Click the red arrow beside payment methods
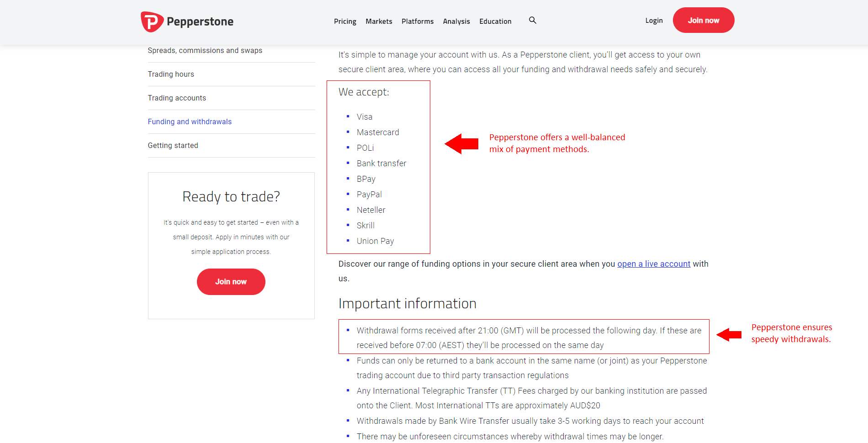The width and height of the screenshot is (868, 443). click(461, 144)
